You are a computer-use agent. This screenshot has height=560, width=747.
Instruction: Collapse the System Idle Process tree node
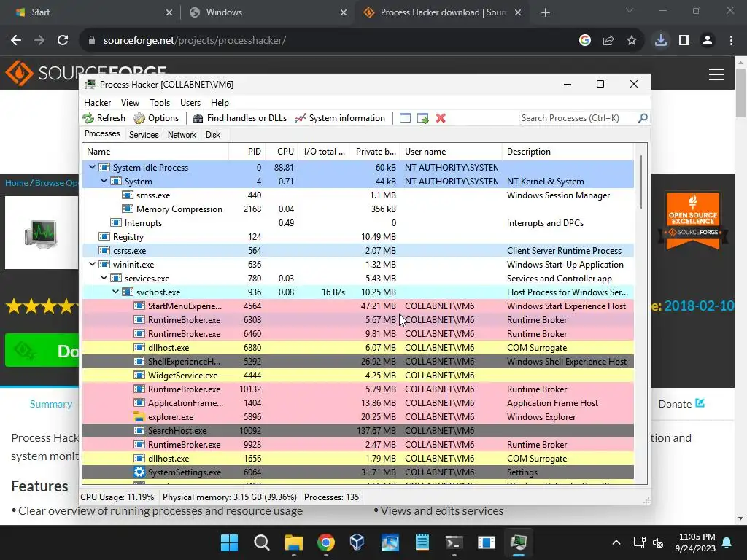click(93, 167)
